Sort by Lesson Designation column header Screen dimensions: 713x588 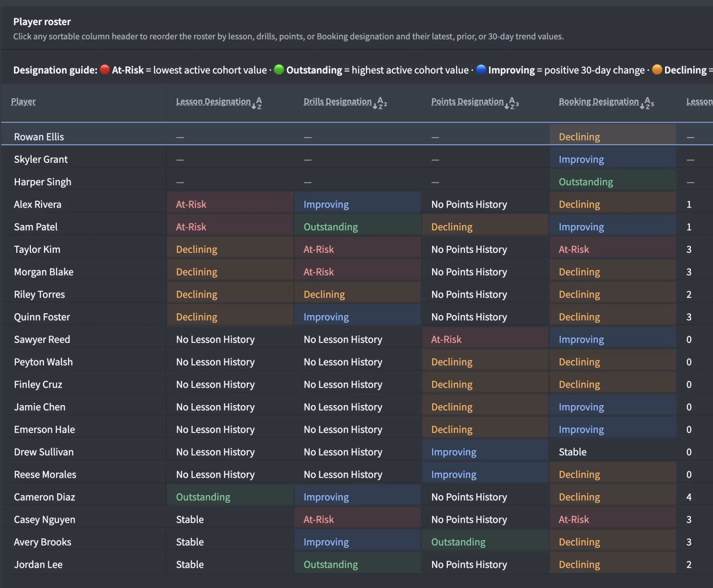point(213,102)
